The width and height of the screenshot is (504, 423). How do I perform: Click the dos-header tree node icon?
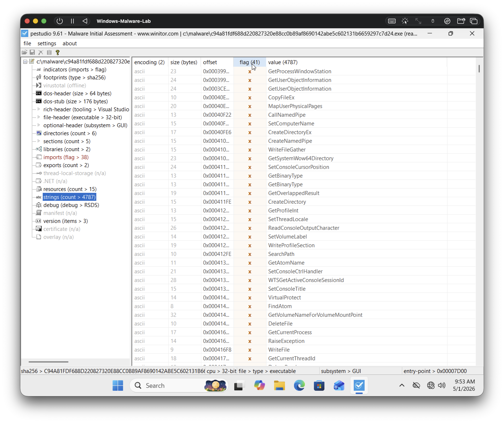[39, 93]
